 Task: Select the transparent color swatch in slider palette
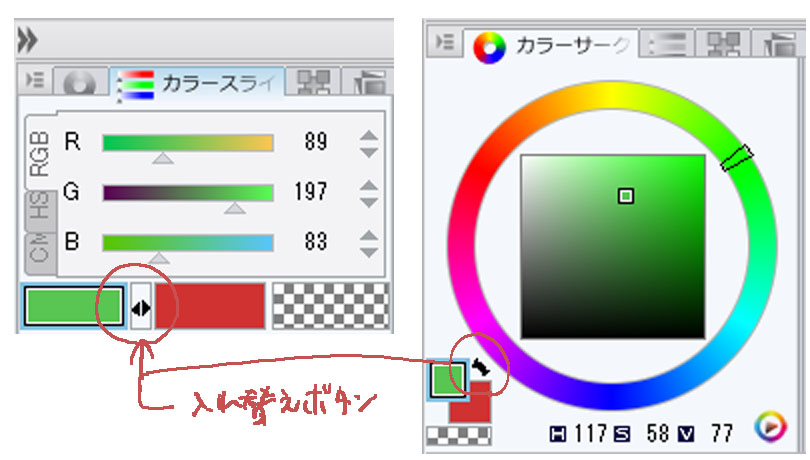(331, 305)
